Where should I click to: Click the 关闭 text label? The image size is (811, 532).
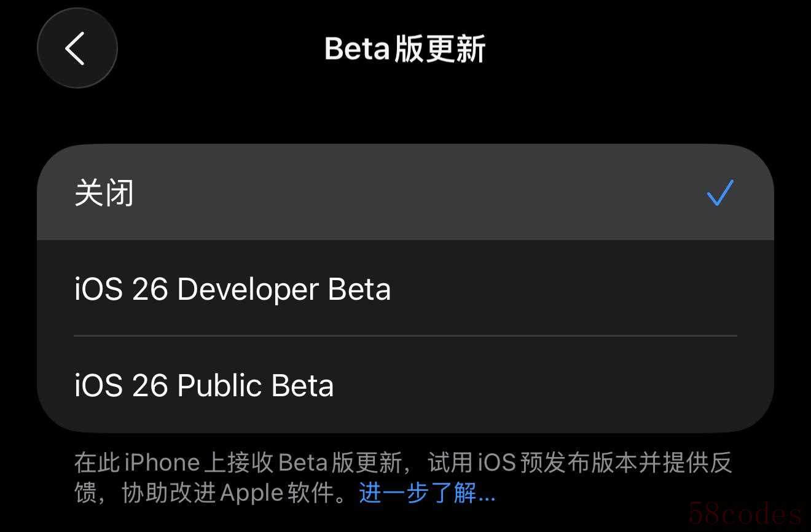[x=104, y=193]
